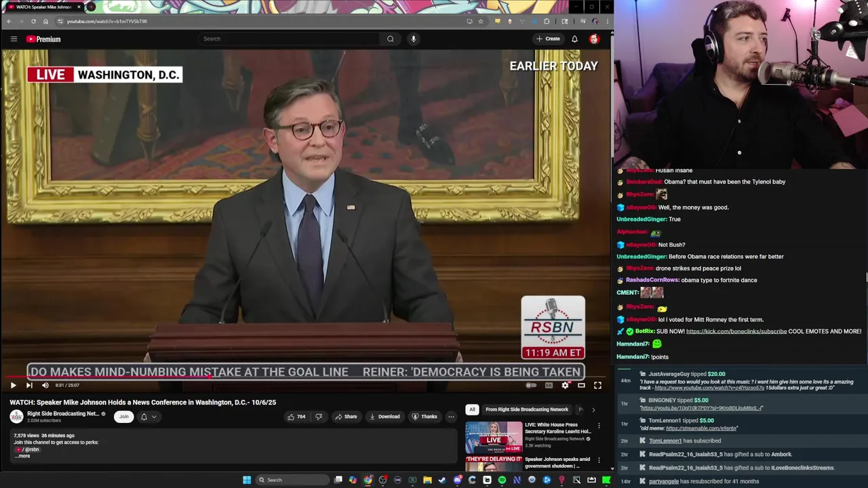Start voice search with microphone icon

pyautogui.click(x=413, y=39)
